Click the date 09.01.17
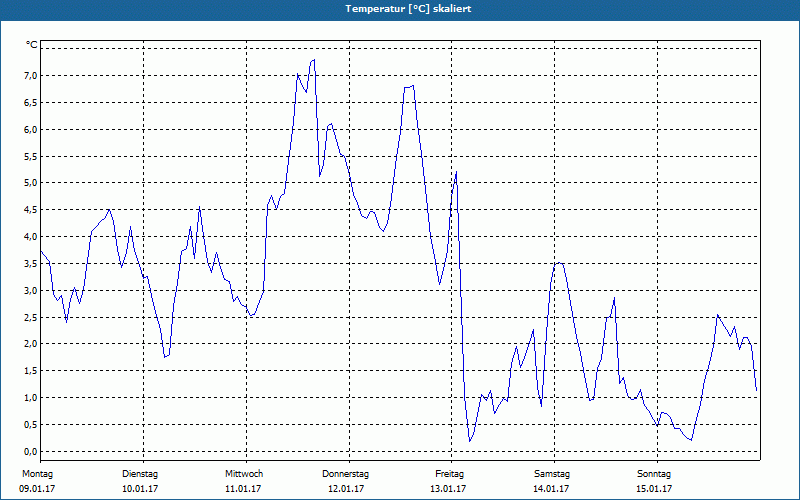This screenshot has height=500, width=800. [37, 489]
